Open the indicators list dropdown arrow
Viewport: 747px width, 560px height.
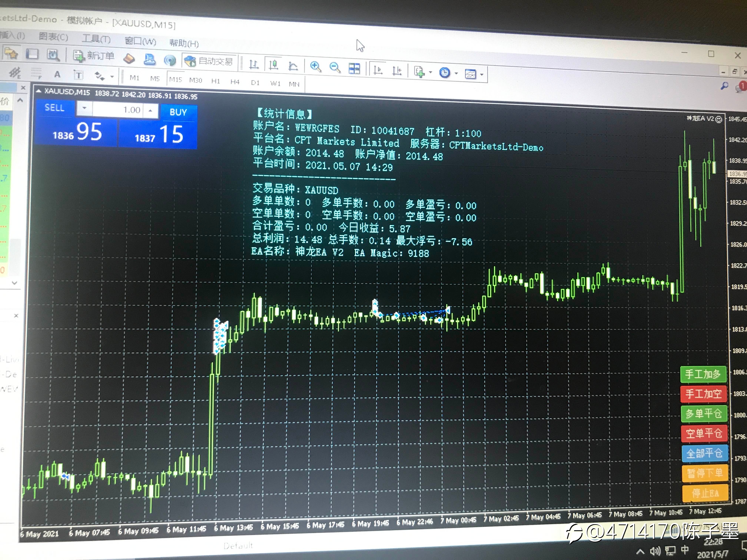pyautogui.click(x=430, y=72)
